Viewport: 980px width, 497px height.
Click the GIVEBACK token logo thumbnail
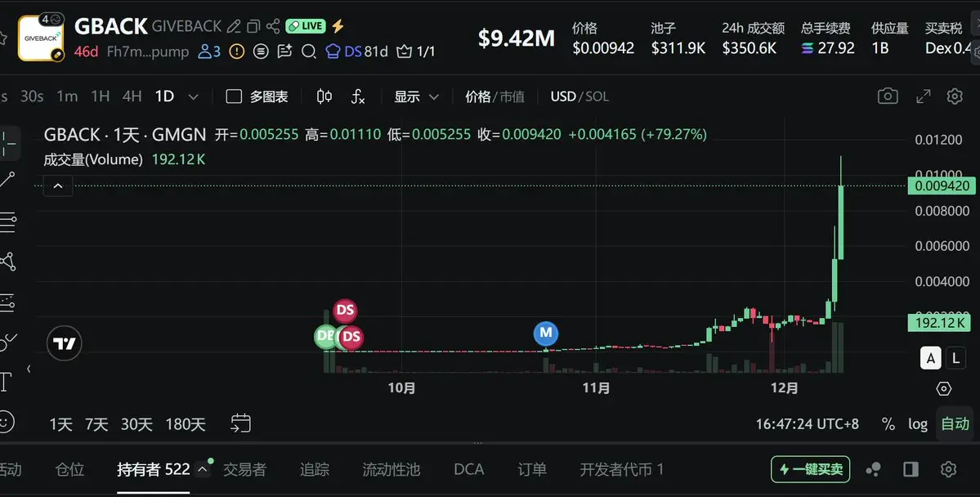[41, 38]
